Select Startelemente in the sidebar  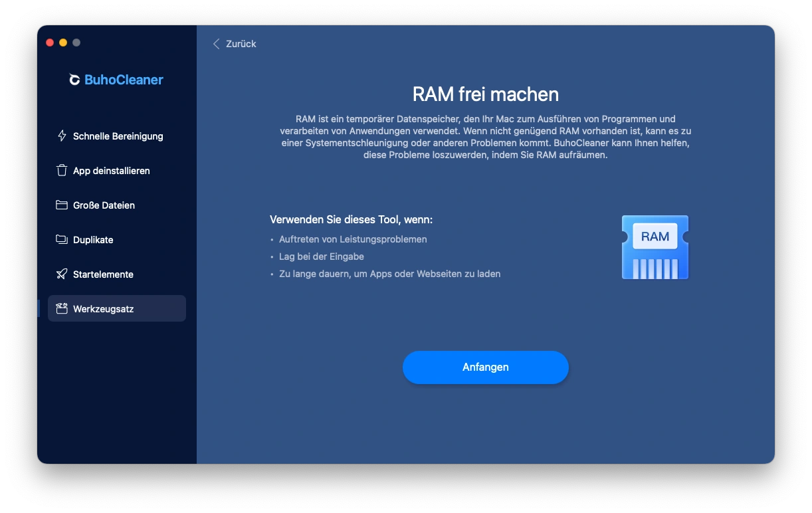[117, 274]
